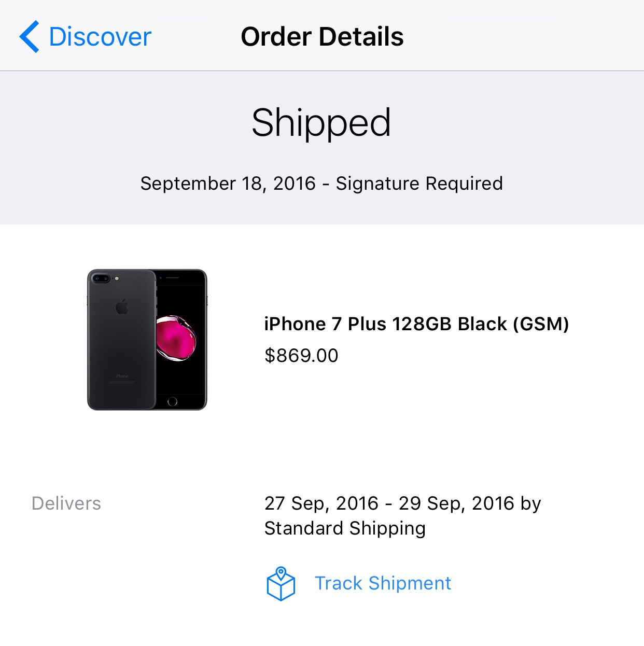The width and height of the screenshot is (644, 646).
Task: Tap the 27 Sep – 29 Sep delivery dates
Action: pyautogui.click(x=391, y=503)
